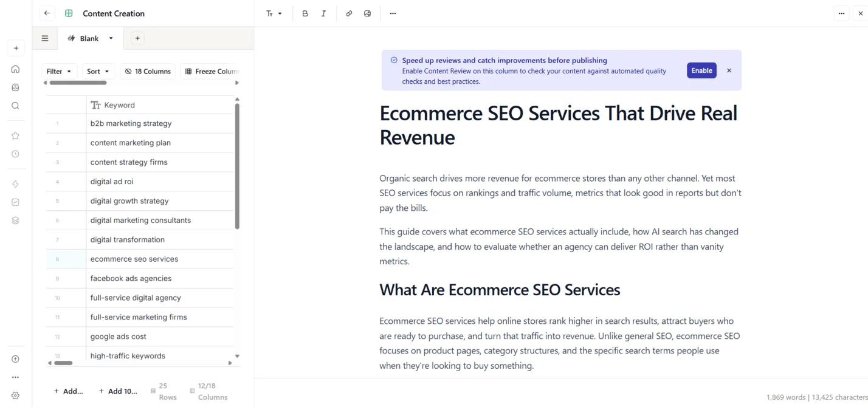
Task: Click the Add 10 rows button
Action: pos(118,391)
